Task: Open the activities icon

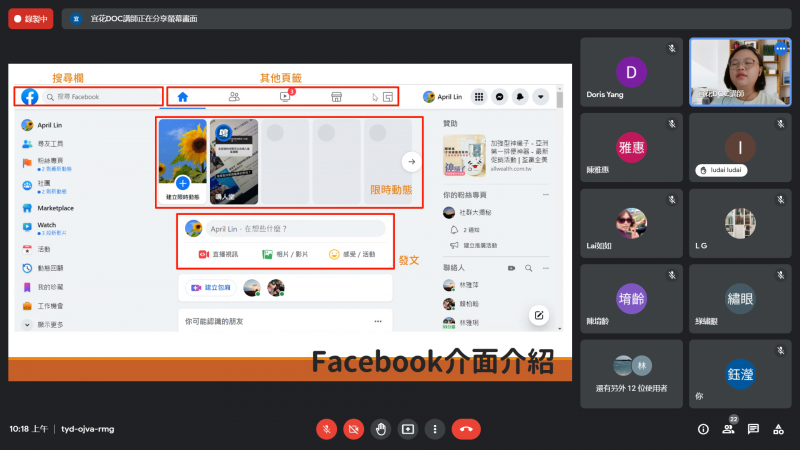Action: pyautogui.click(x=778, y=430)
